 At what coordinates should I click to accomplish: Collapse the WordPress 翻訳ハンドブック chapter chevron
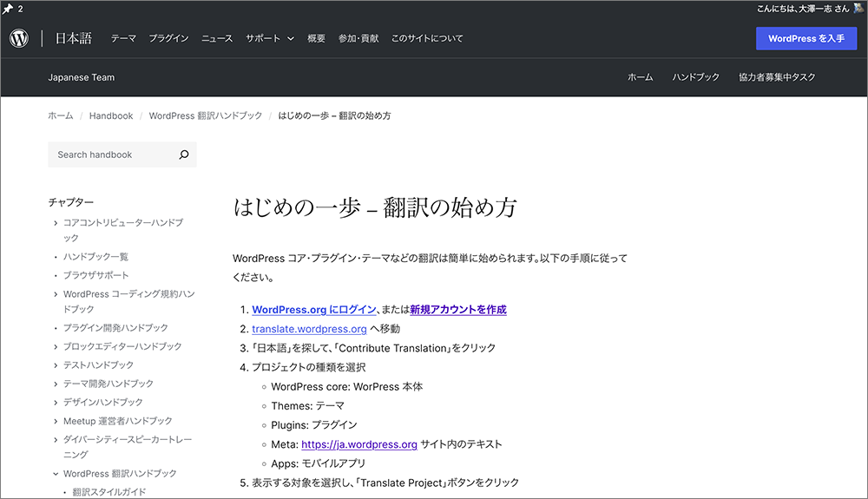point(56,474)
